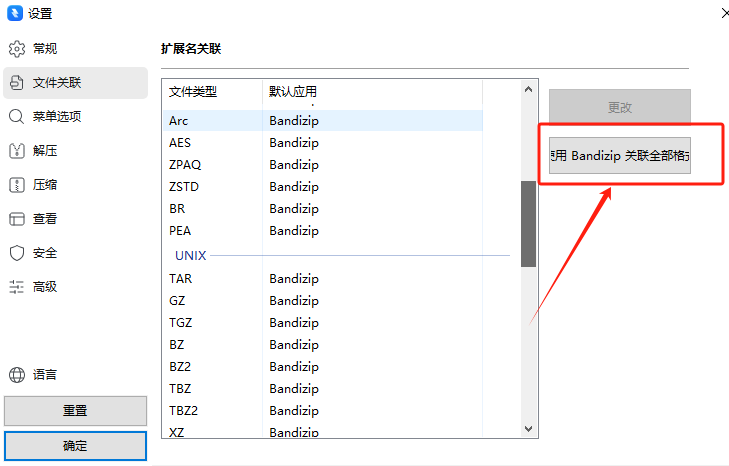Click the shield icon beside 安全
729x466 pixels.
point(17,253)
